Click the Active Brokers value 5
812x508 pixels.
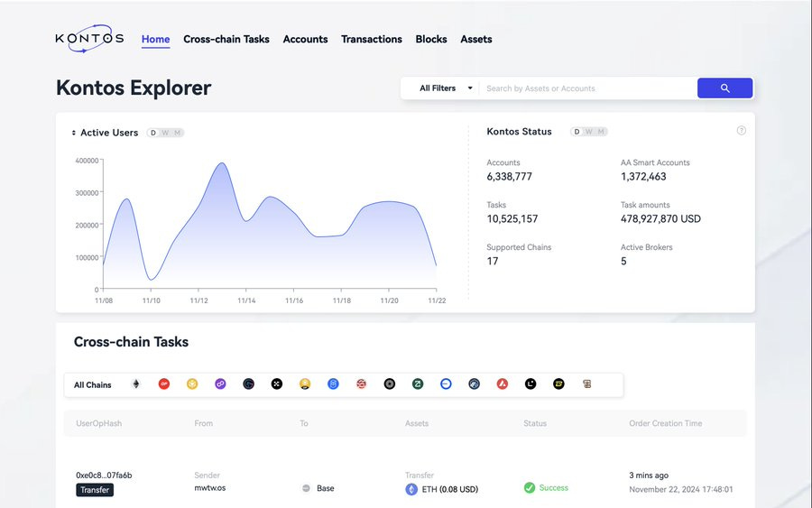623,262
